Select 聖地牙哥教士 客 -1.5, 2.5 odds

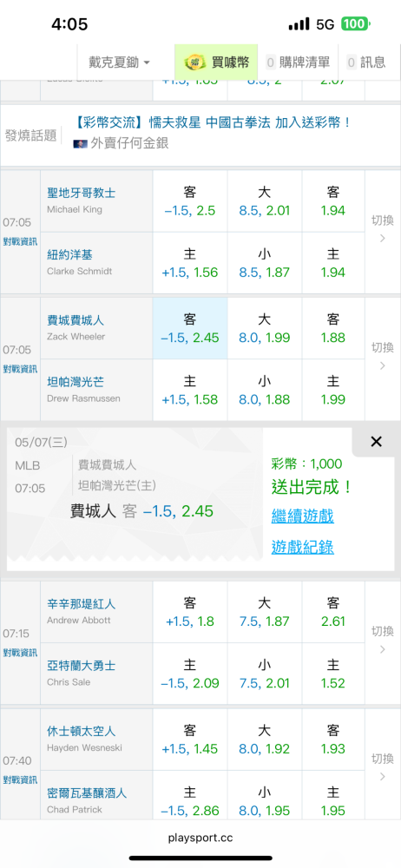pyautogui.click(x=190, y=201)
